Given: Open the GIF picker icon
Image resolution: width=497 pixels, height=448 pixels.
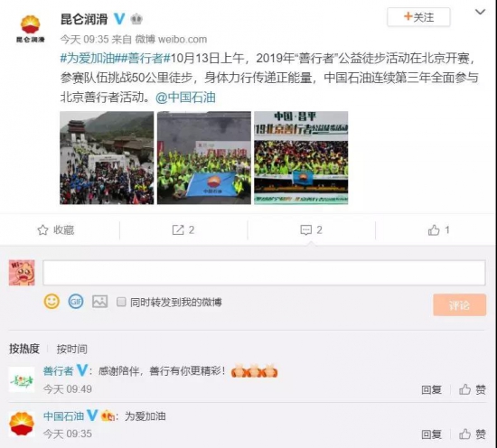Looking at the screenshot, I should pos(76,302).
